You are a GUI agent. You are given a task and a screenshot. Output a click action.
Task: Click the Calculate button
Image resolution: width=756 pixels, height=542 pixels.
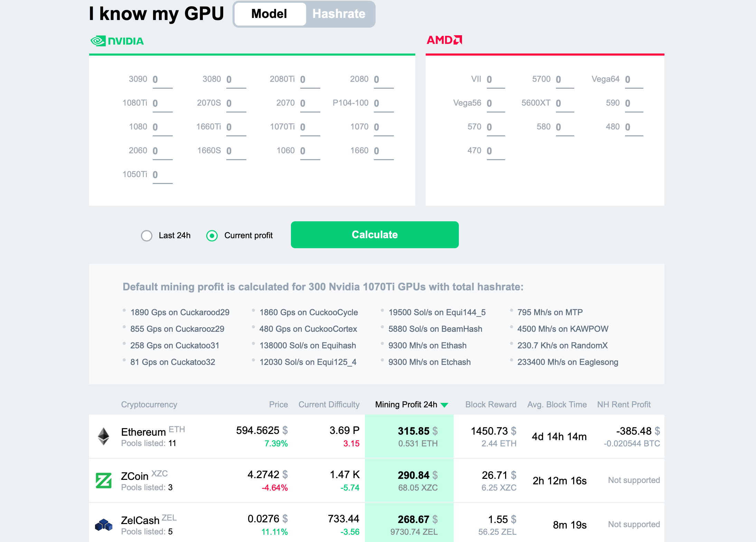375,235
